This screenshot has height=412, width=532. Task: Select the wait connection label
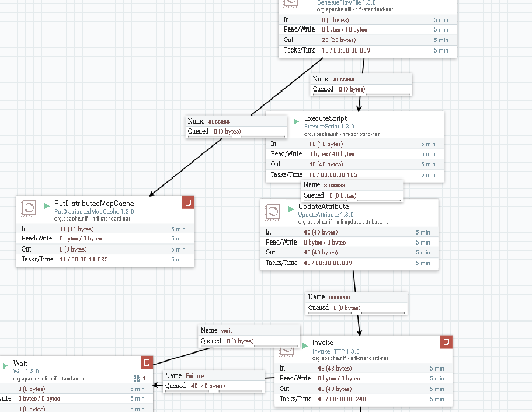[249, 335]
